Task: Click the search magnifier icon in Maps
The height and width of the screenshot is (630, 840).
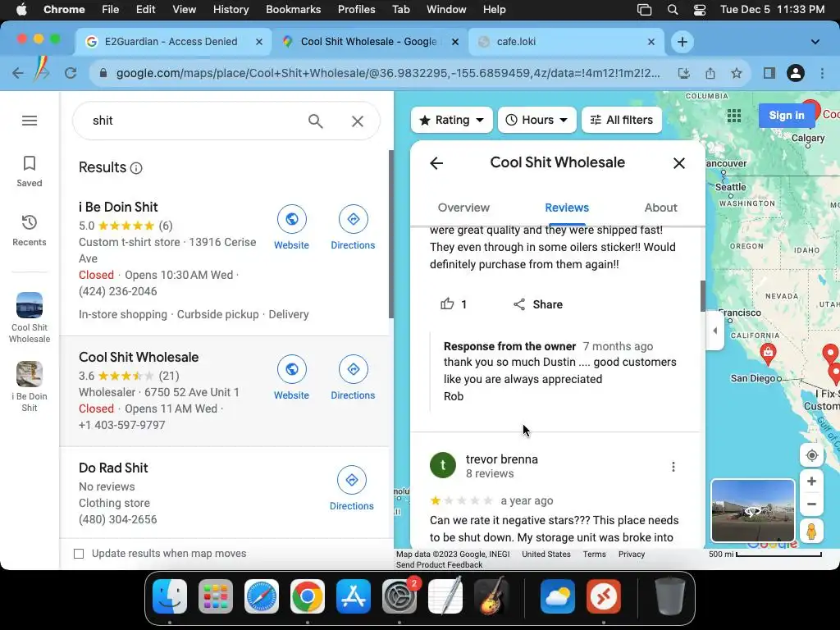Action: tap(316, 121)
